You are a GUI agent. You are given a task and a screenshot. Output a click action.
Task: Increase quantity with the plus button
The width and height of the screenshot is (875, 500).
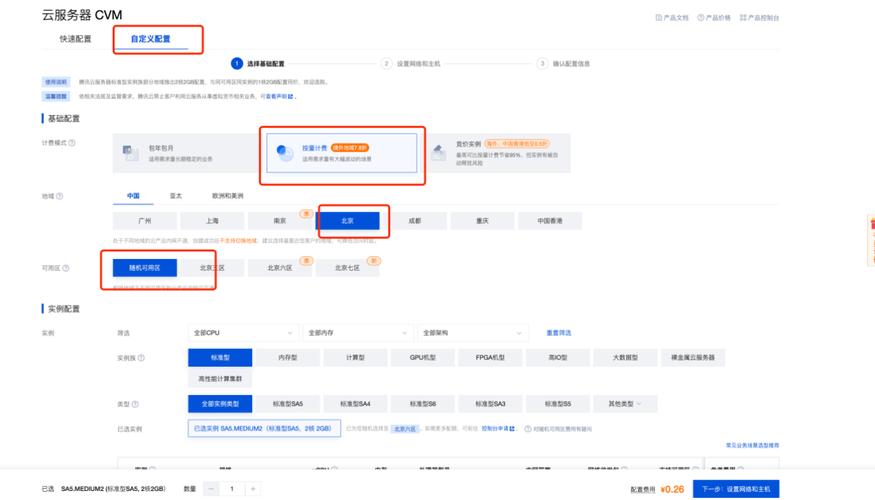[x=253, y=489]
